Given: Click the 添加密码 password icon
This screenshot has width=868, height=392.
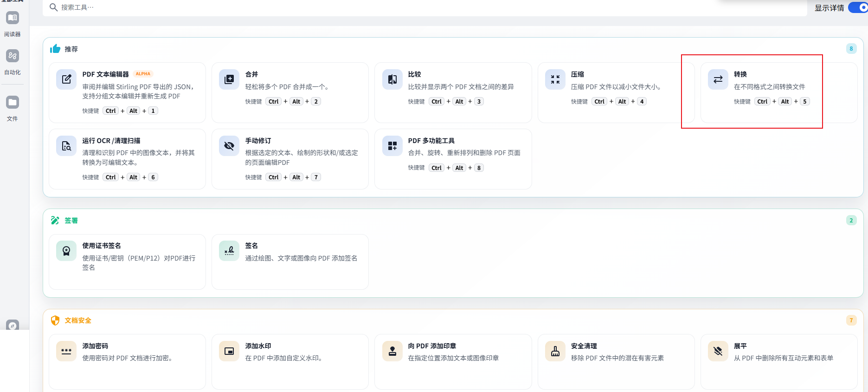Looking at the screenshot, I should [x=66, y=351].
